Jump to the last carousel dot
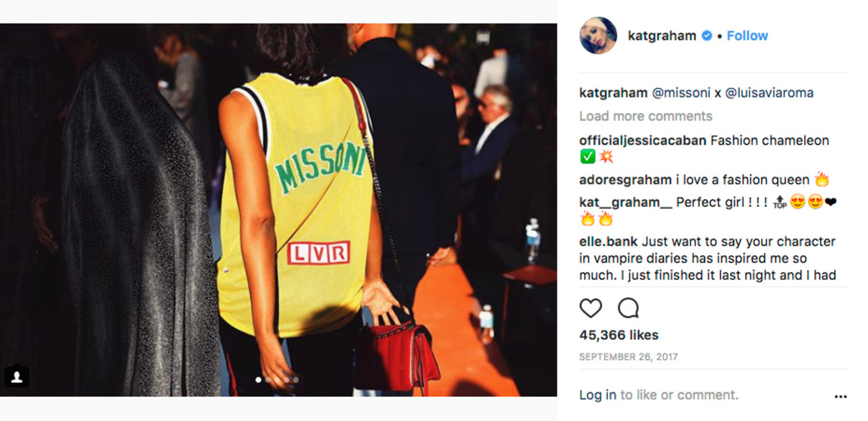 [295, 380]
